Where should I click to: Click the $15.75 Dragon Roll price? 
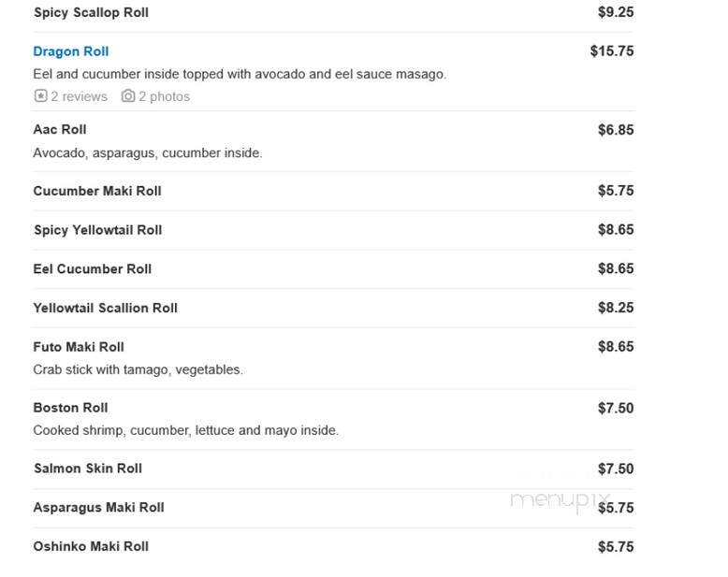(x=612, y=51)
